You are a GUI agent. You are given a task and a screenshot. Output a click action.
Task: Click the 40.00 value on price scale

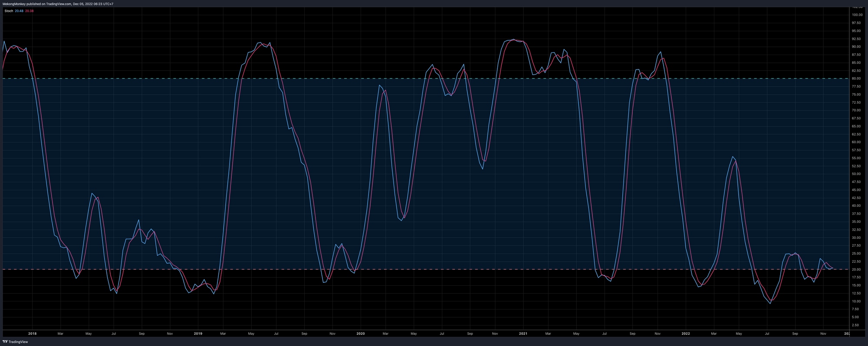click(856, 206)
